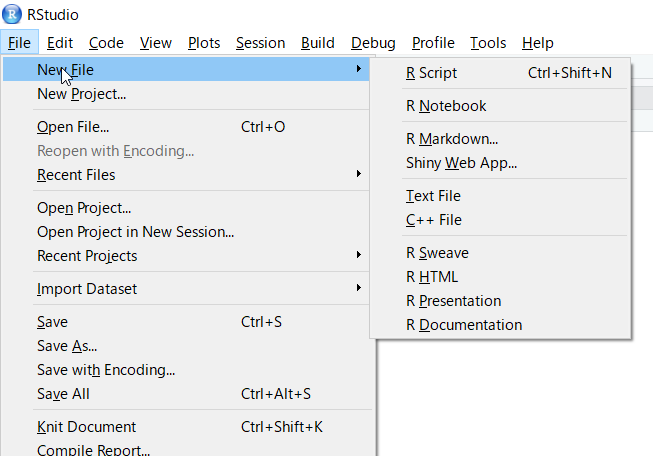This screenshot has height=456, width=653.
Task: Open the Tools menu
Action: pos(488,43)
